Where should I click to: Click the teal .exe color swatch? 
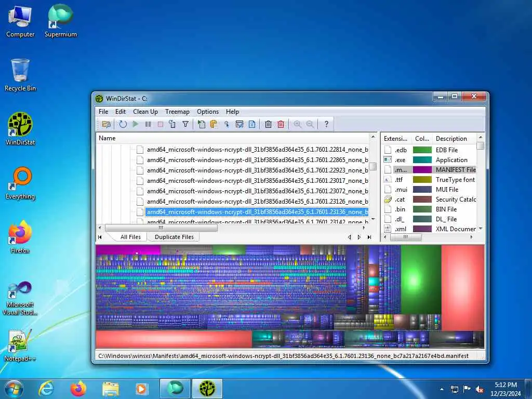(422, 160)
